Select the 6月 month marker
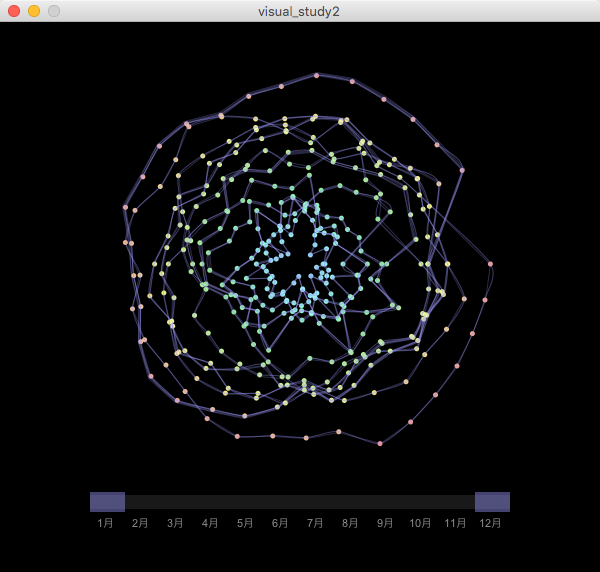 point(280,523)
